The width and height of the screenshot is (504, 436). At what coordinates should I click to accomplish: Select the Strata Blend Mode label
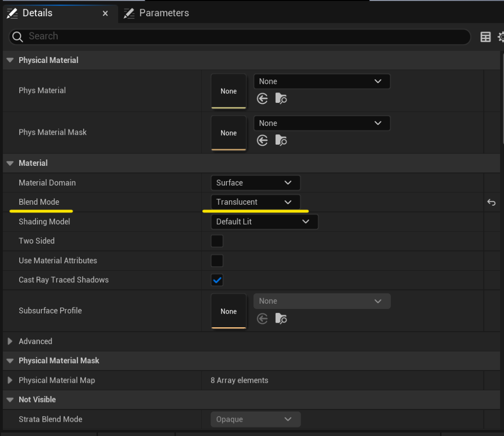(x=51, y=419)
